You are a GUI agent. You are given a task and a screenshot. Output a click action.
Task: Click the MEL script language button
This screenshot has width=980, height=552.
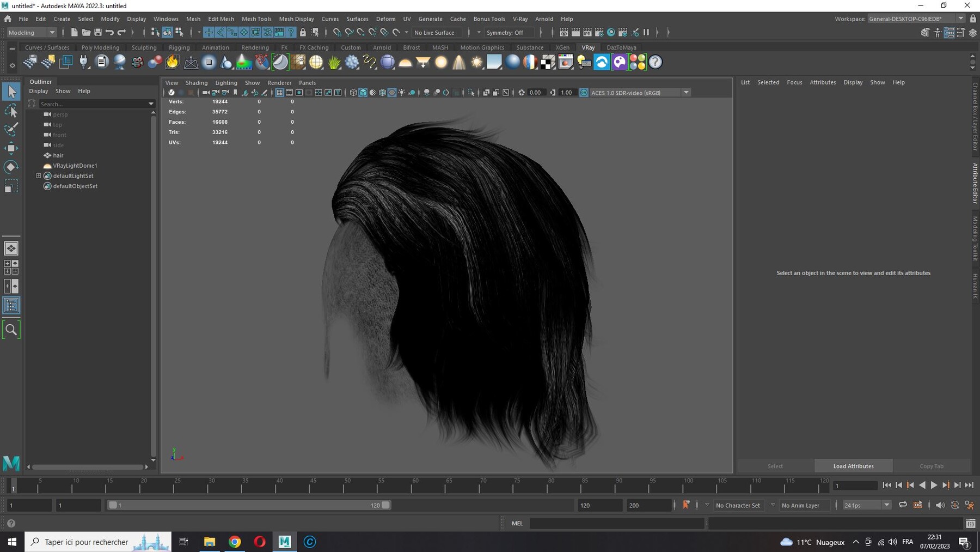pyautogui.click(x=517, y=523)
